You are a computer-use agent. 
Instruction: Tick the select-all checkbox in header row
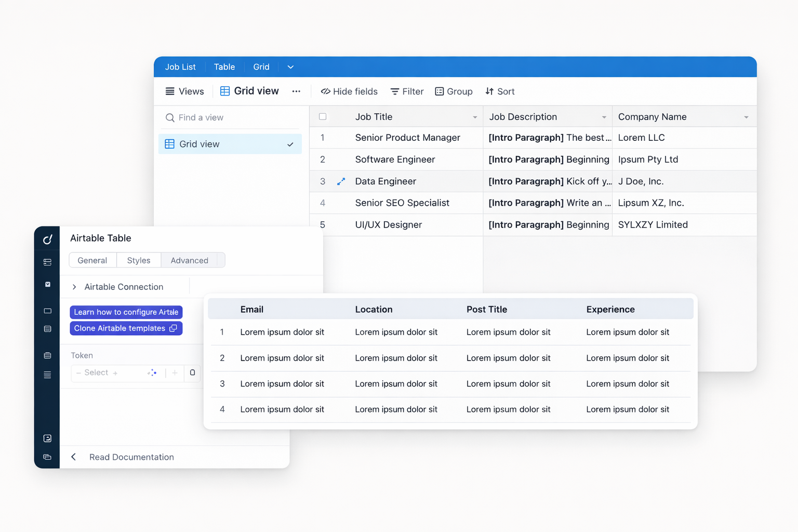click(x=323, y=117)
